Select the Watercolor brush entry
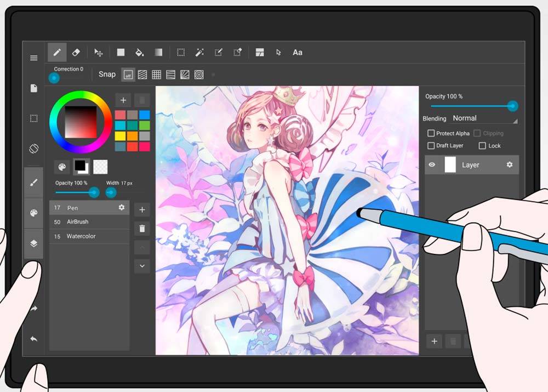This screenshot has height=392, width=548. click(81, 236)
